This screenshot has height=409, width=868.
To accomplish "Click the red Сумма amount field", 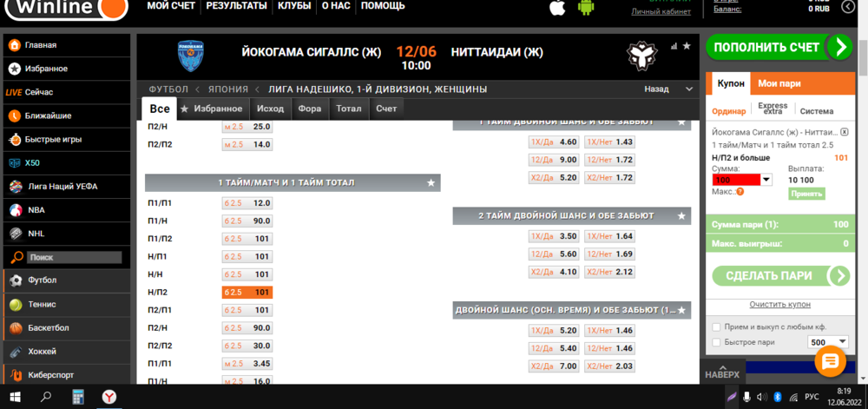I will 737,180.
